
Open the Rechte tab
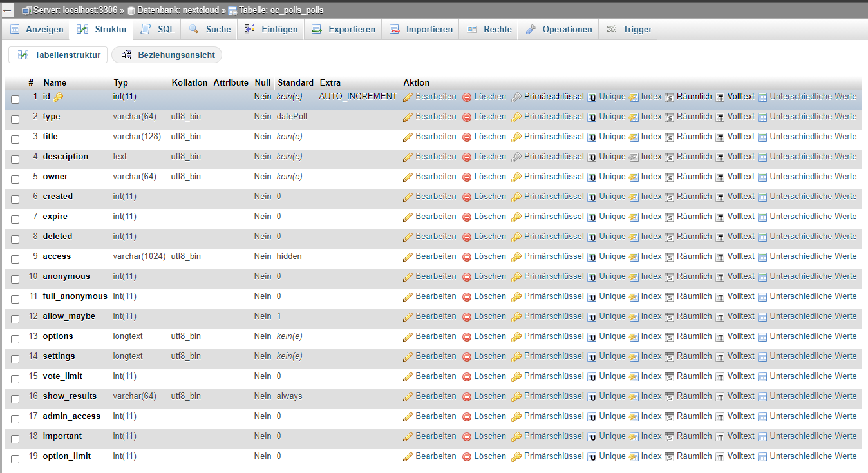point(489,29)
